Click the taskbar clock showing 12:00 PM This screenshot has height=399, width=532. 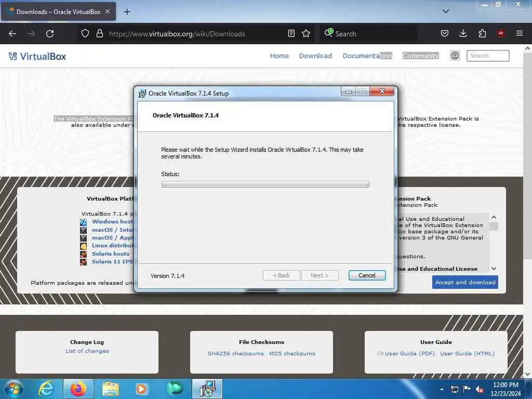coord(506,389)
